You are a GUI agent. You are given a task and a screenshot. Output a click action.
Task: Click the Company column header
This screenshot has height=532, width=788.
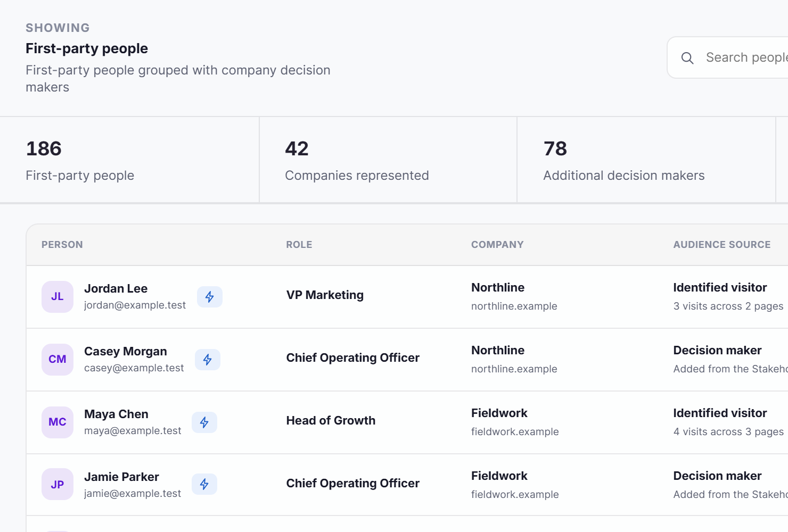[497, 245]
